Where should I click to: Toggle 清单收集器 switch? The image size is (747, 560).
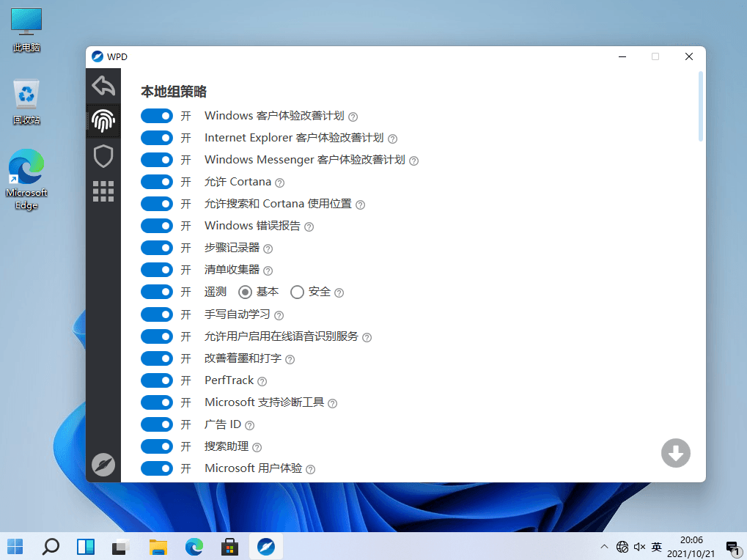coord(157,270)
